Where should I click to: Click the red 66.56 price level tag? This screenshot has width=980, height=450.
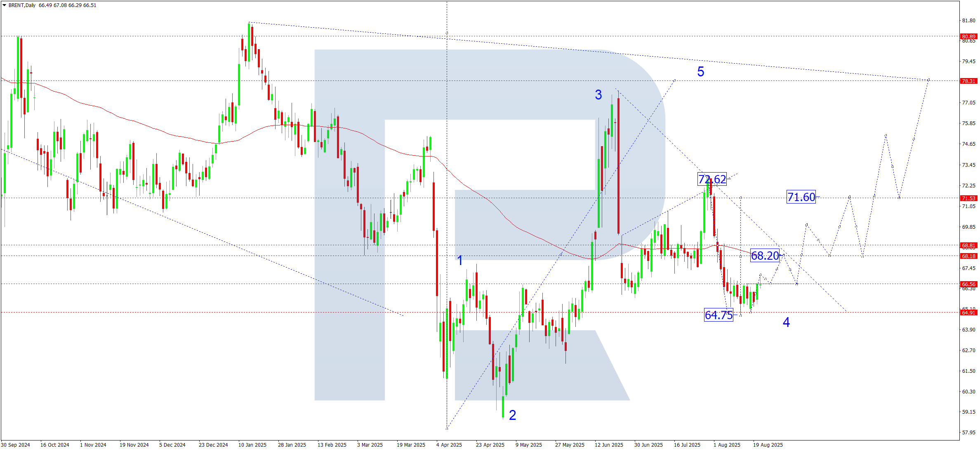pos(968,284)
